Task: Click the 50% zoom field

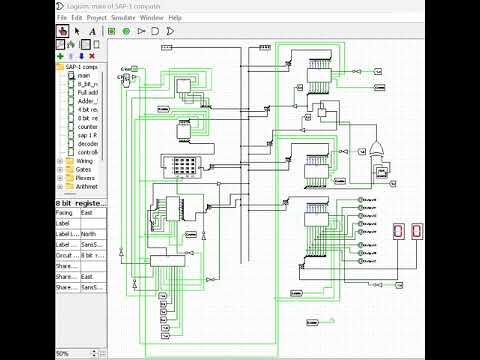Action: (73, 353)
